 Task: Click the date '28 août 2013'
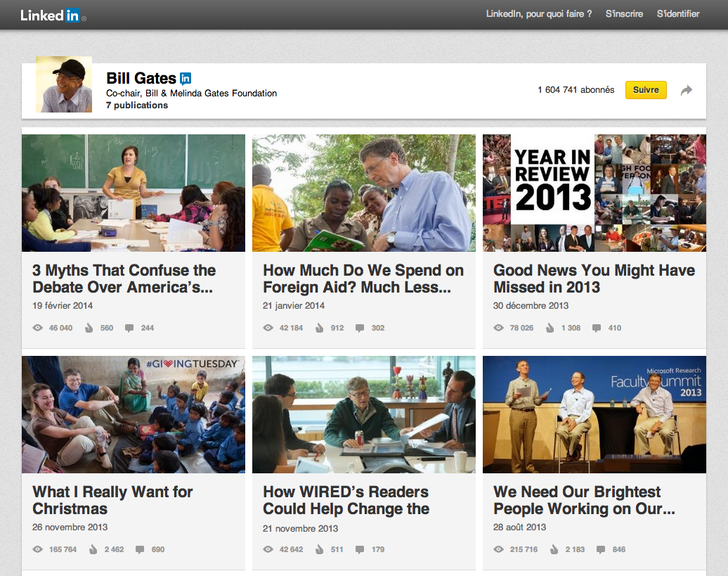519,527
